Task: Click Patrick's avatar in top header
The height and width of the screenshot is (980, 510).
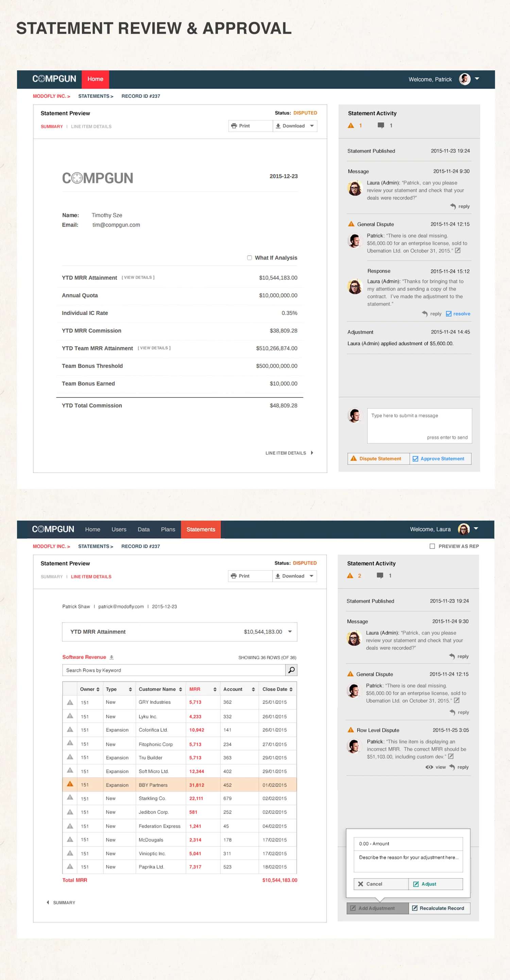Action: coord(465,79)
